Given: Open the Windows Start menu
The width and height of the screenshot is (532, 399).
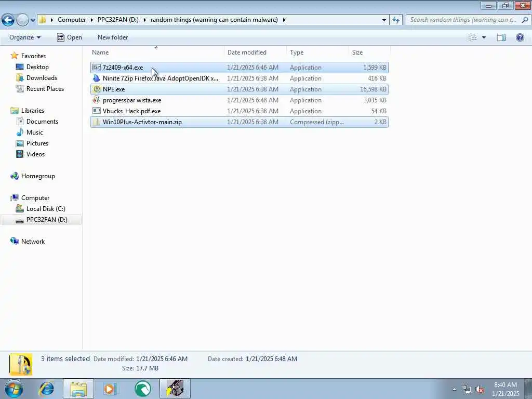Looking at the screenshot, I should click(x=14, y=389).
